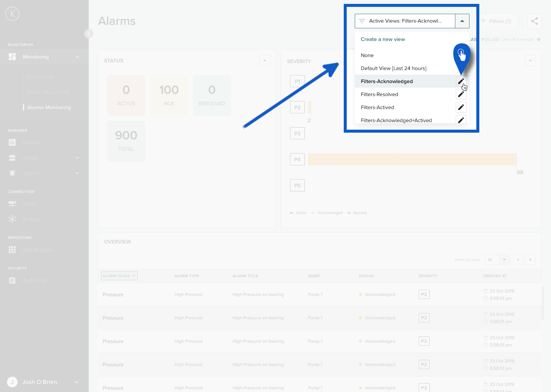Collapse the Active Views dropdown
The image size is (551, 392).
coord(462,21)
